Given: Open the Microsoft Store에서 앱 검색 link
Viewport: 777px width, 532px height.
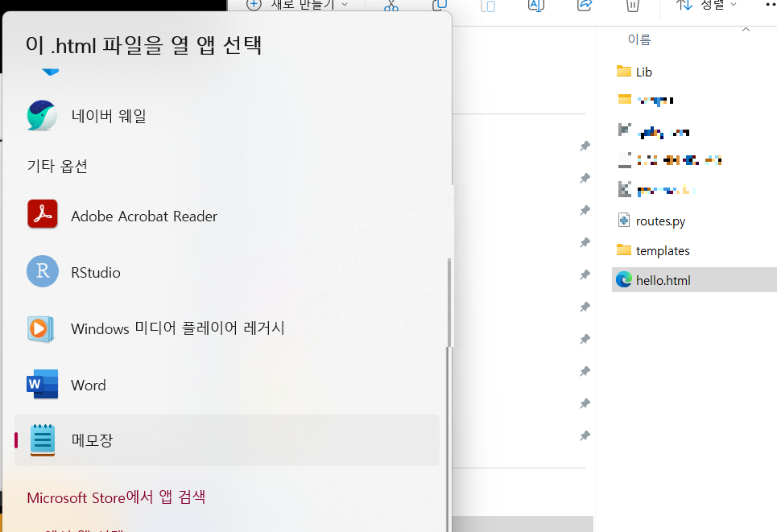Looking at the screenshot, I should point(116,497).
